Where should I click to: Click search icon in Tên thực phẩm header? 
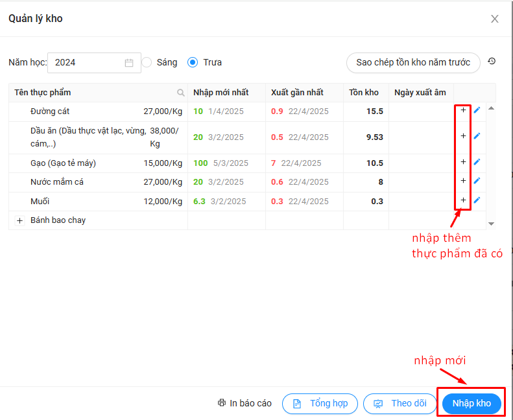coord(181,93)
